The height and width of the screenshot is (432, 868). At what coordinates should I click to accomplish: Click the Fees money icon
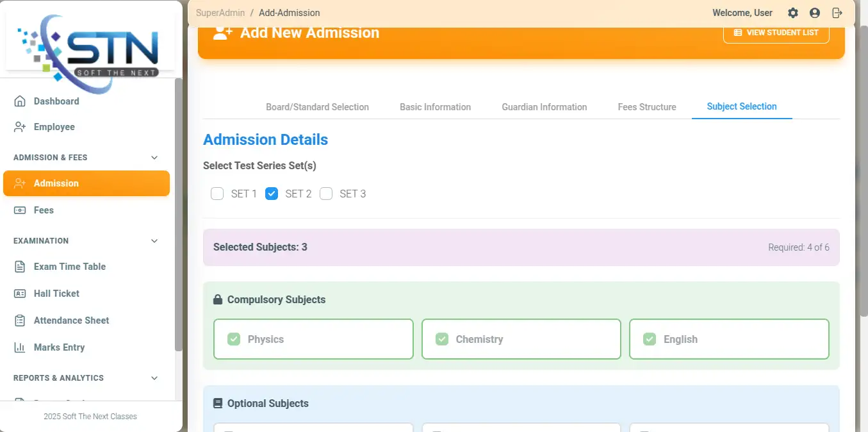pos(20,210)
